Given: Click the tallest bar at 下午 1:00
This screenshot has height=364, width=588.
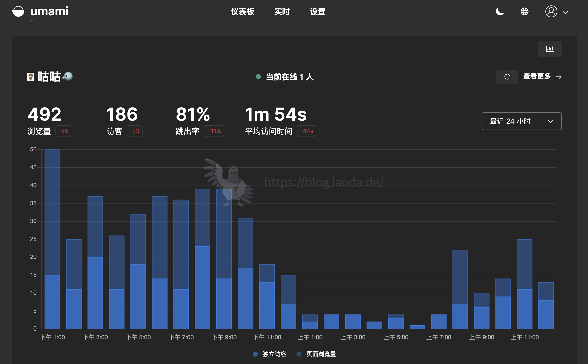Looking at the screenshot, I should click(x=52, y=213).
